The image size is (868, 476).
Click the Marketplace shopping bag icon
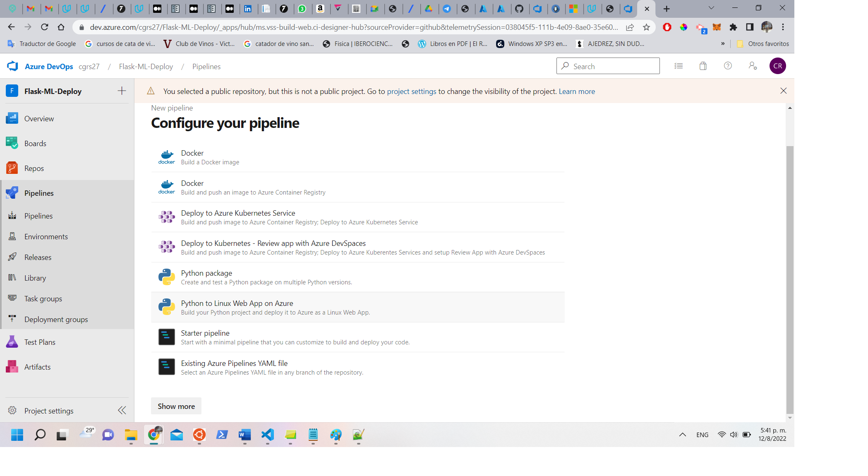click(703, 66)
